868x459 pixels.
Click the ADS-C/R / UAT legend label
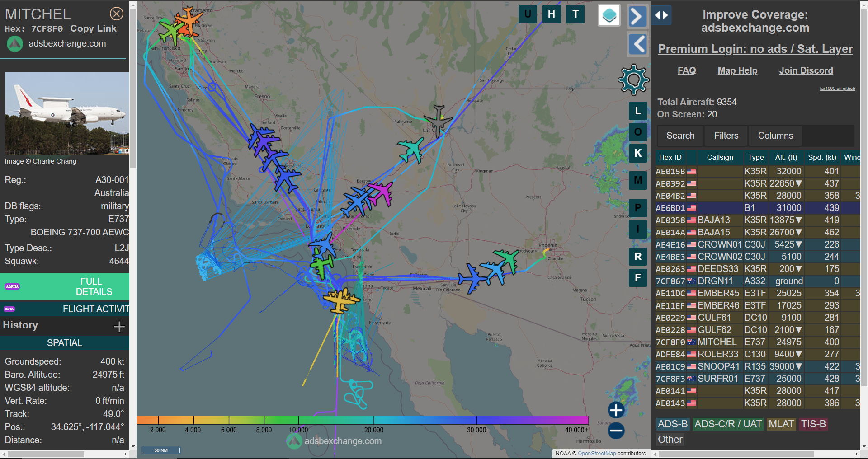coord(728,424)
